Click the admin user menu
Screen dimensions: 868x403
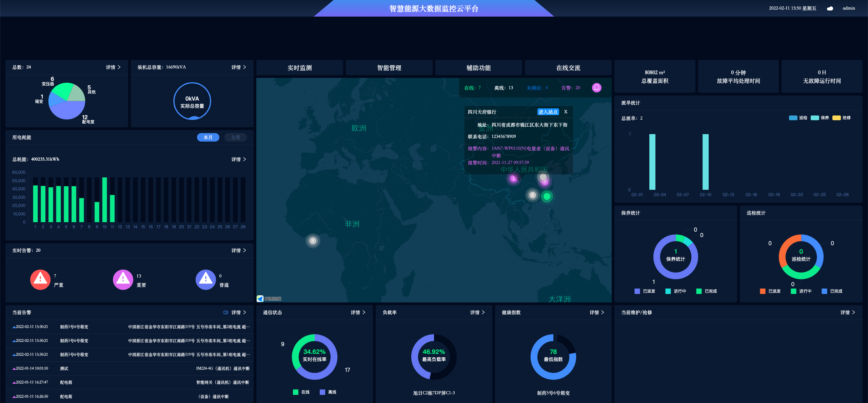point(849,8)
